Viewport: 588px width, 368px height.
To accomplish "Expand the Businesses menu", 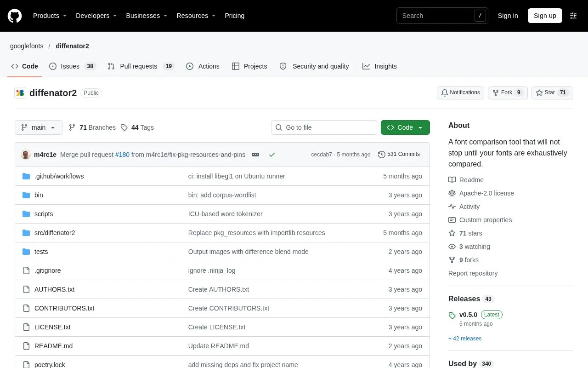I will pyautogui.click(x=147, y=16).
